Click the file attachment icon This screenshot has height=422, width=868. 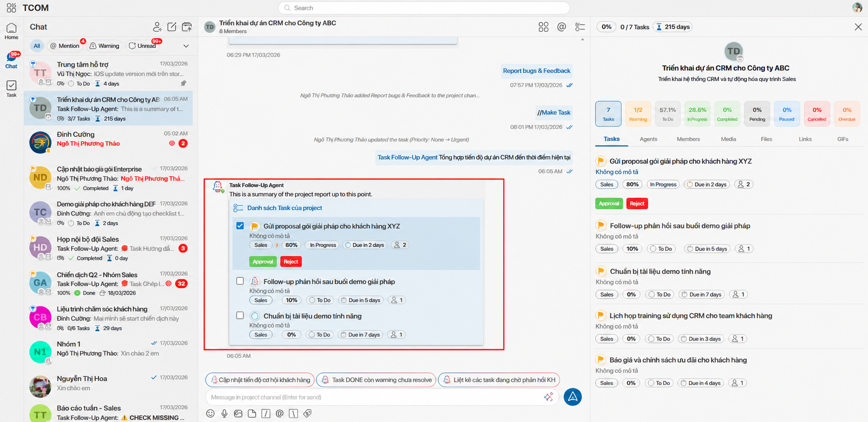[x=252, y=413]
